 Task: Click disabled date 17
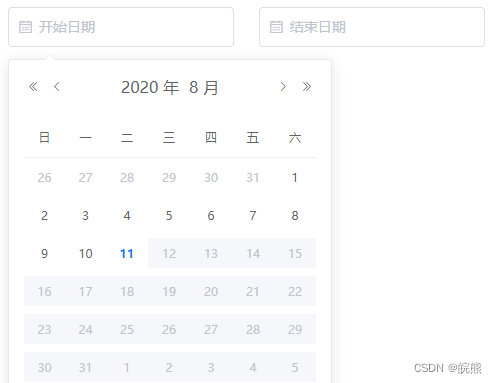[86, 292]
